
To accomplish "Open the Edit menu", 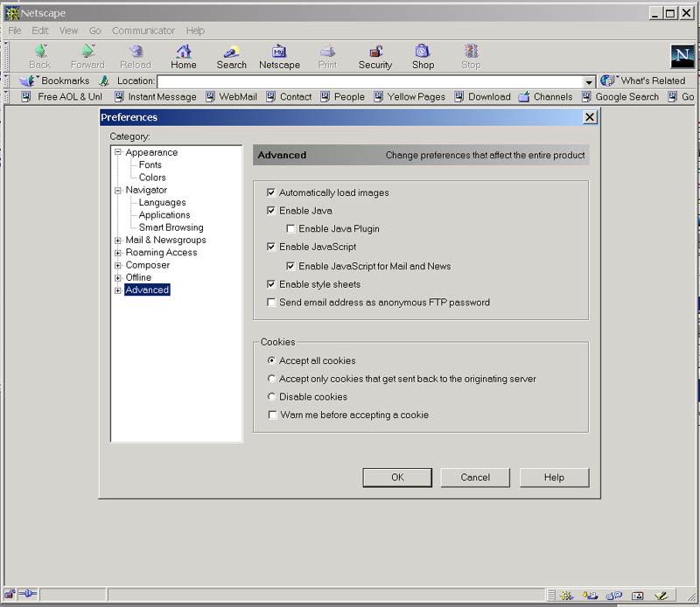I will (39, 31).
